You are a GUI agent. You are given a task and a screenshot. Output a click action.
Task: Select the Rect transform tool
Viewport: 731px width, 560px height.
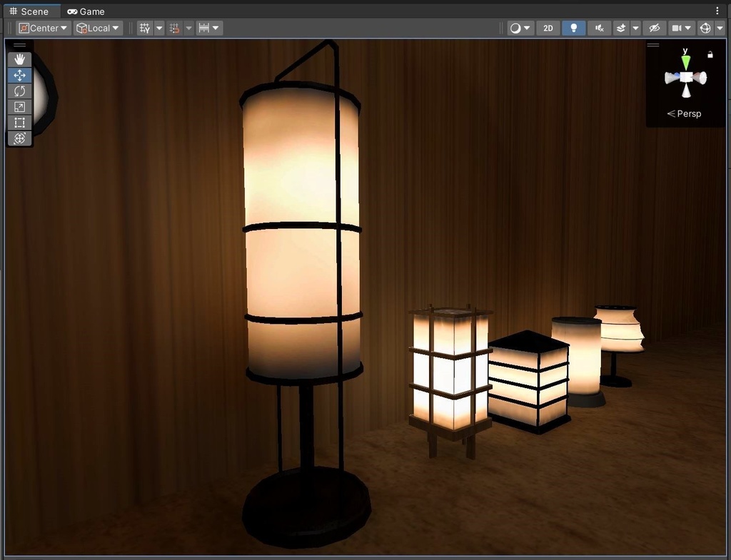(x=19, y=123)
